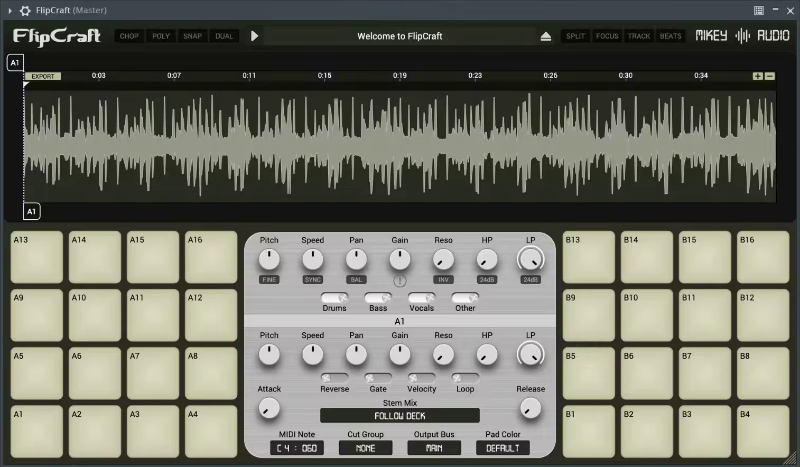The image size is (800, 467).
Task: Open the Pad Color DEFAULT dropdown
Action: click(503, 448)
